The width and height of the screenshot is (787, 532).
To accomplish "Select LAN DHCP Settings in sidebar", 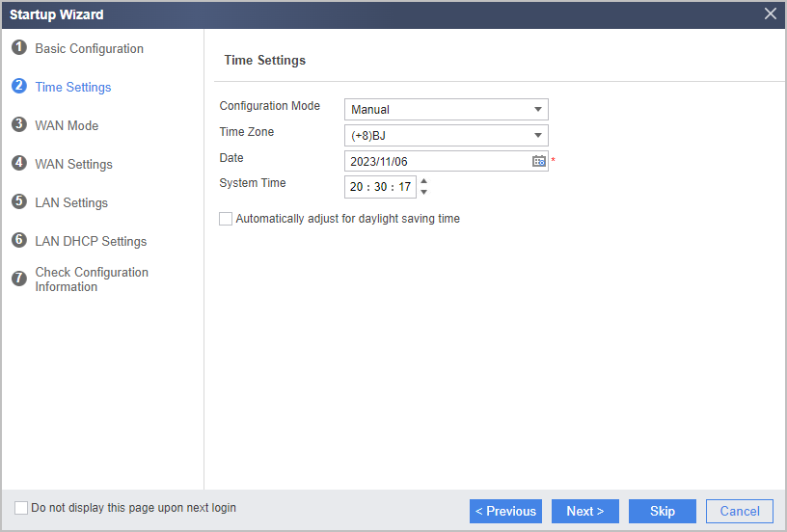I will pyautogui.click(x=91, y=241).
